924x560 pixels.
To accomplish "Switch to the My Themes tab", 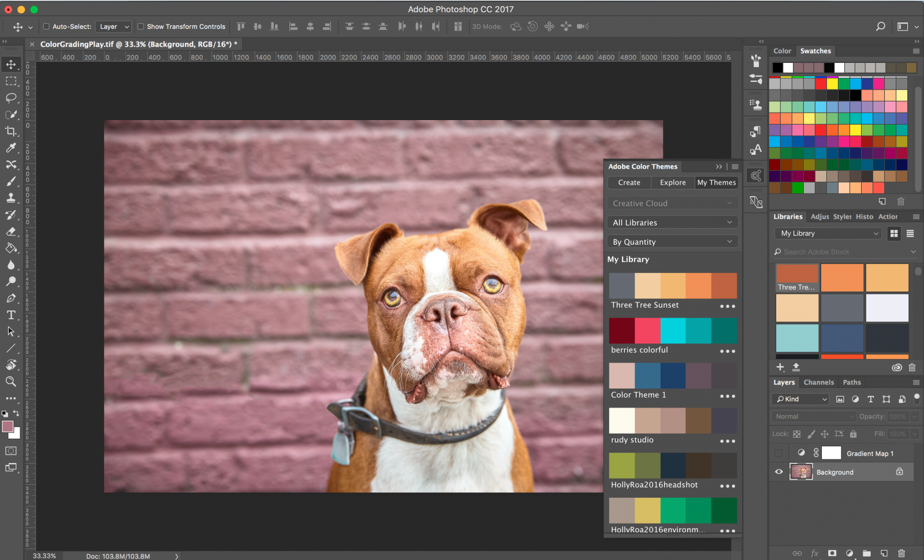I will 716,182.
